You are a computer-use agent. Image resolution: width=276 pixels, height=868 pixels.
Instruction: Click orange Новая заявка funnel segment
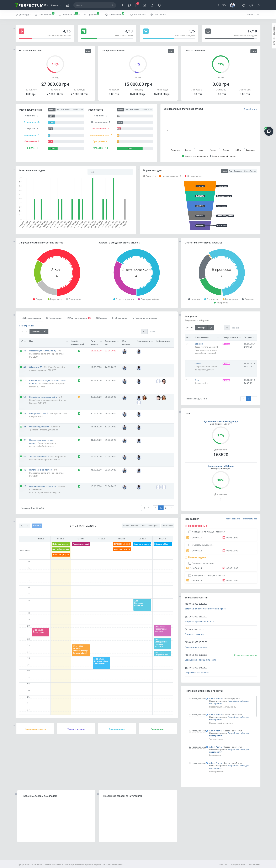click(200, 186)
